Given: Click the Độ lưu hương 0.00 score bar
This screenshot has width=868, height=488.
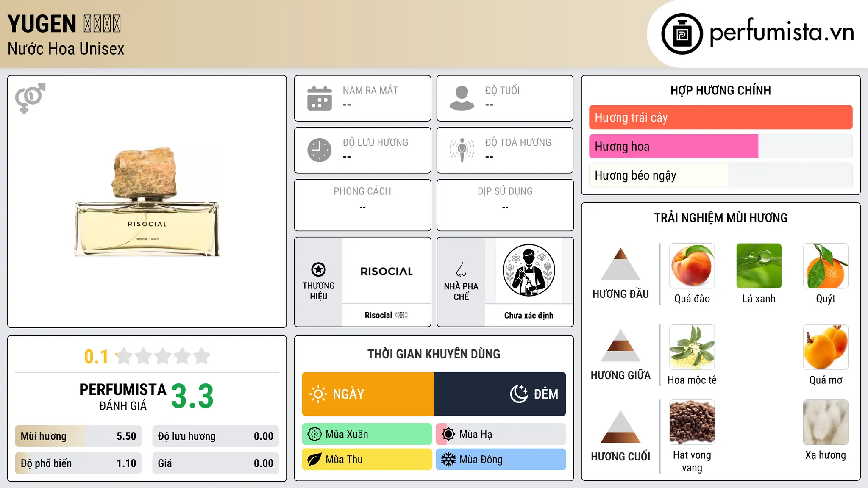Looking at the screenshot, I should point(215,436).
